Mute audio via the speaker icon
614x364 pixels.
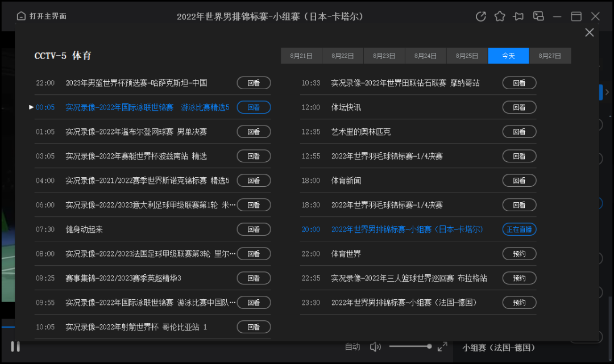point(375,346)
